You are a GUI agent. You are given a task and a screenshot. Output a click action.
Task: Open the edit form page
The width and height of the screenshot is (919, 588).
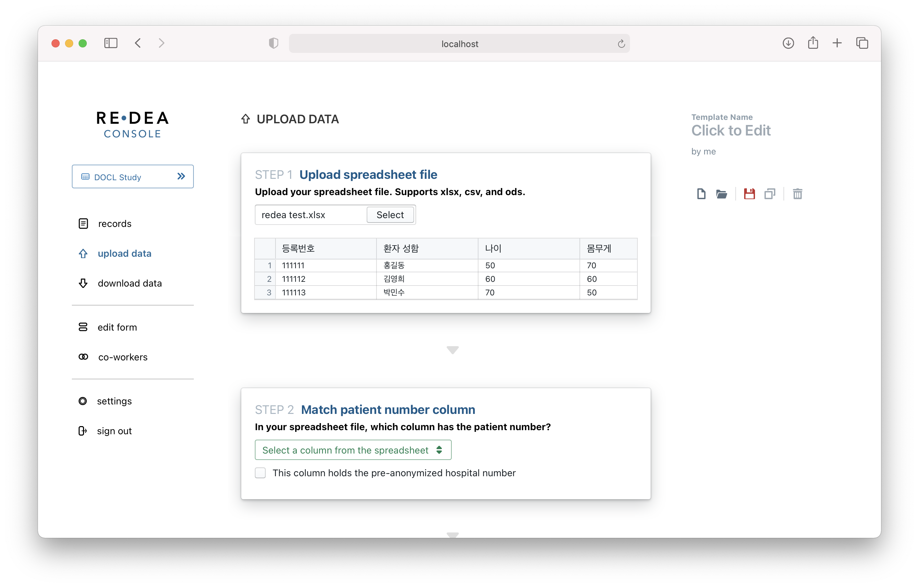(x=117, y=327)
